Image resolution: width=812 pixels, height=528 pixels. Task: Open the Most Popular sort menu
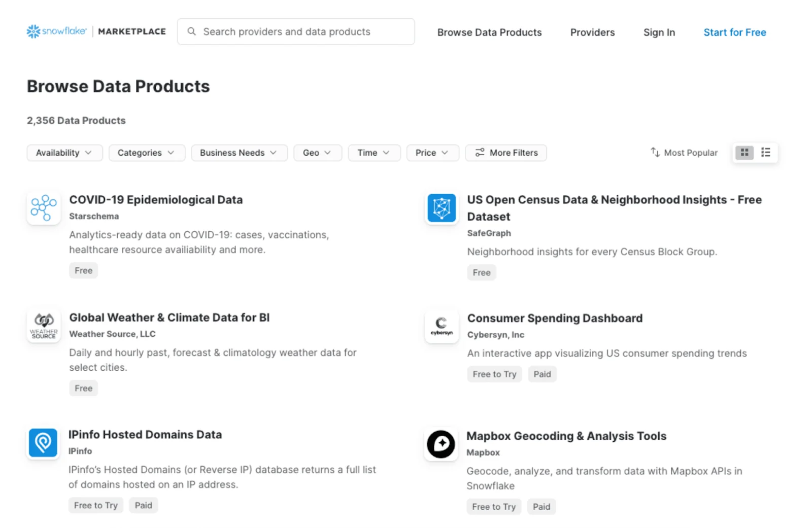[x=684, y=153]
